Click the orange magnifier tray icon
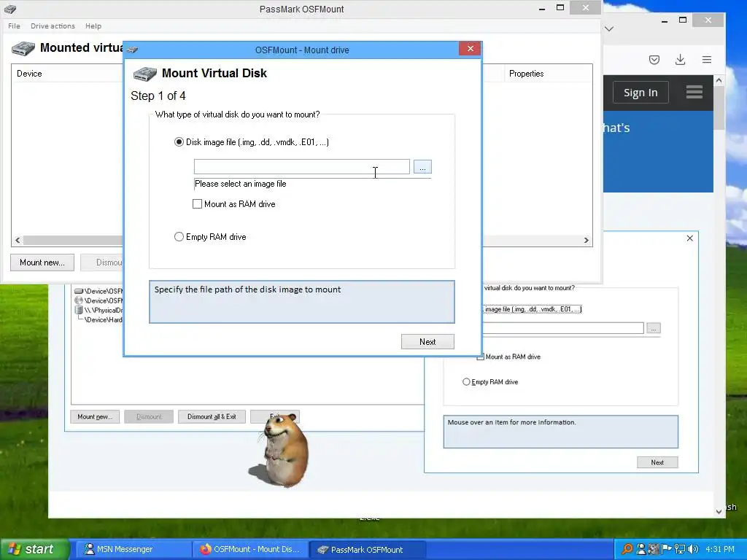The width and height of the screenshot is (747, 560). (627, 549)
